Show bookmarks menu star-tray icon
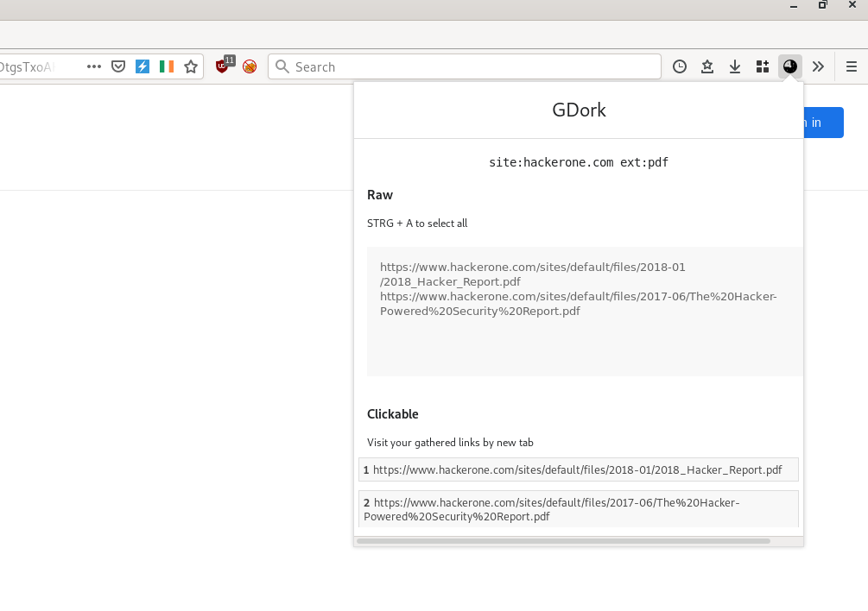This screenshot has height=611, width=868. 706,67
